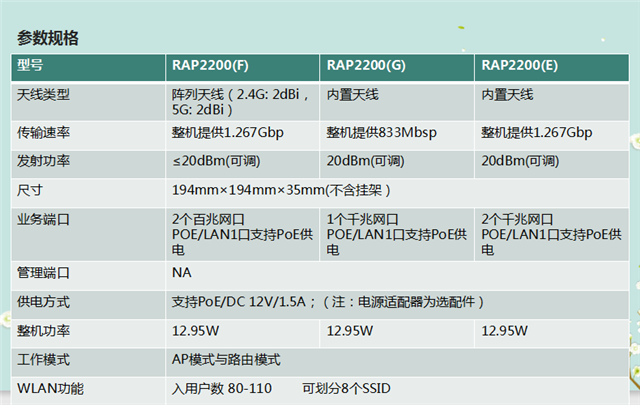Select the RAP2200(G) column header
This screenshot has width=640, height=405.
(366, 66)
